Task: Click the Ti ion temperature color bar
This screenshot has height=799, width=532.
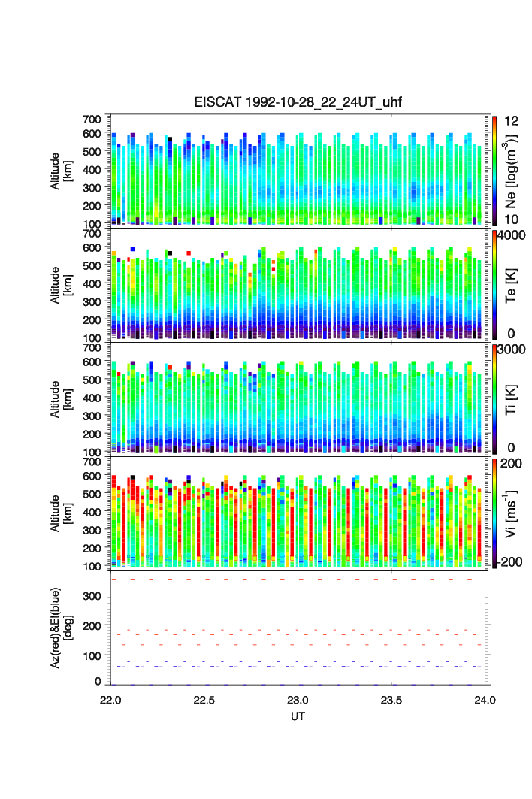Action: click(x=494, y=399)
